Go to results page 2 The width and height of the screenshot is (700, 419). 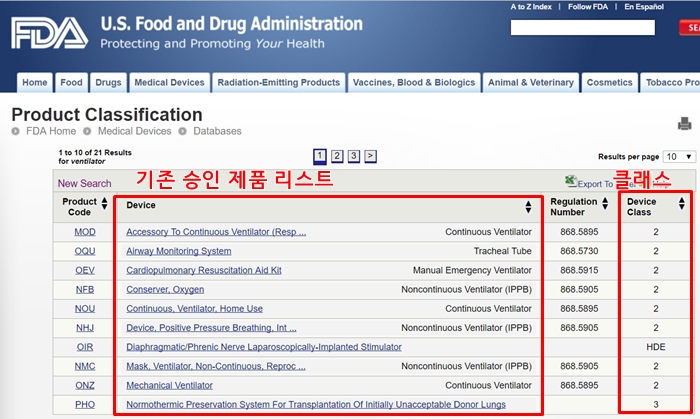pos(337,156)
